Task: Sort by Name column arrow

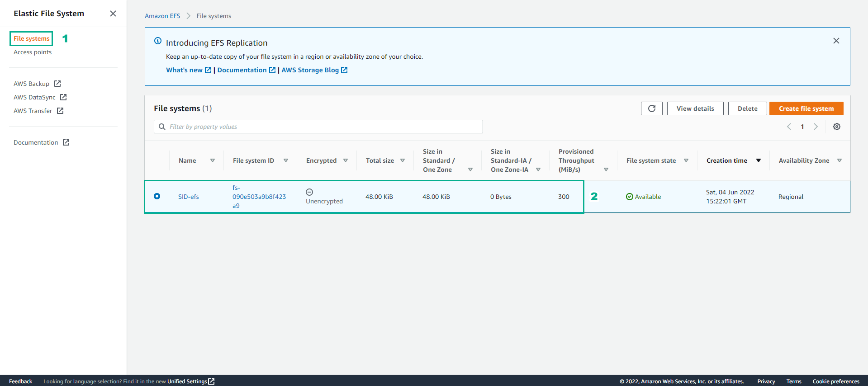Action: point(213,160)
